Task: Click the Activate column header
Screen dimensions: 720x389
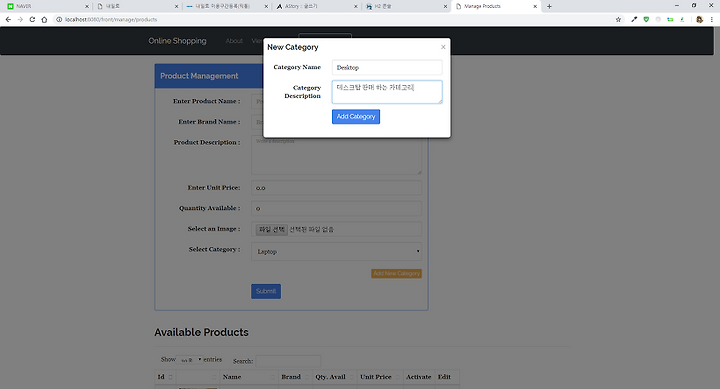Action: tap(418, 377)
